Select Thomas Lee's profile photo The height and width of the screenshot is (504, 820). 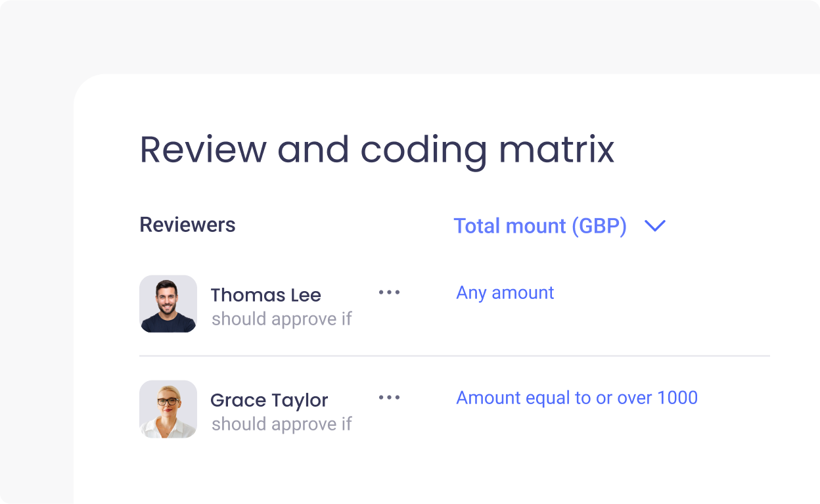pyautogui.click(x=168, y=304)
